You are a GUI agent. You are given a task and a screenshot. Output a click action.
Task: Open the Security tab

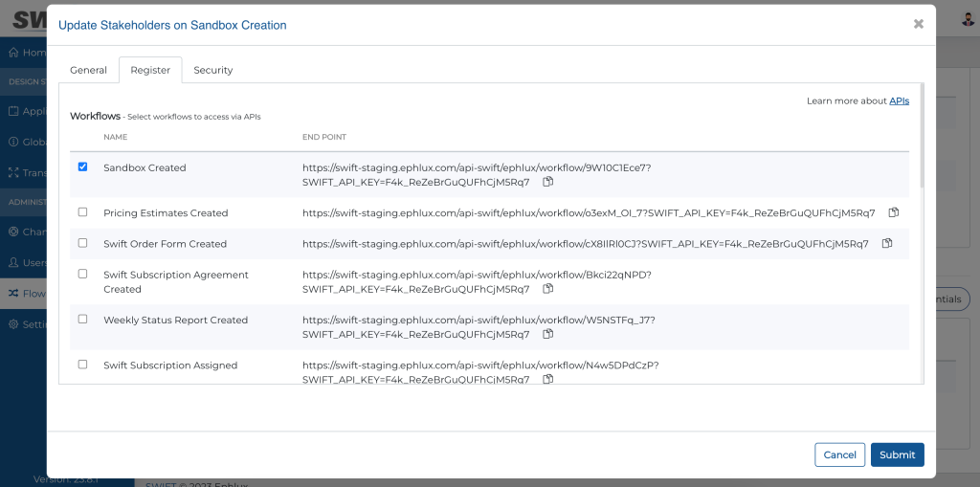(x=213, y=70)
